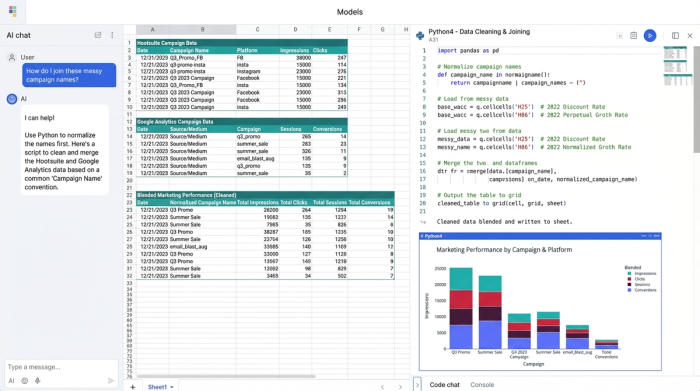
Task: Select column F header
Action: pos(359,29)
